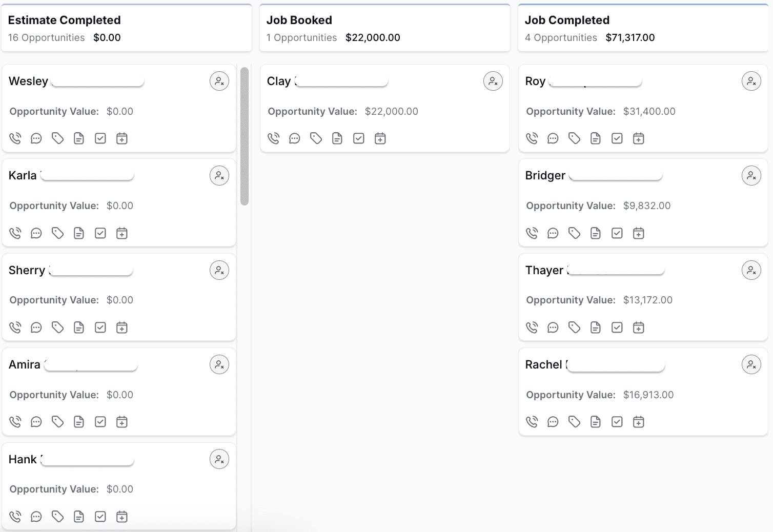Screen dimensions: 773x532
Task: Click the task checkmark icon on Thayer's card
Action: point(617,328)
